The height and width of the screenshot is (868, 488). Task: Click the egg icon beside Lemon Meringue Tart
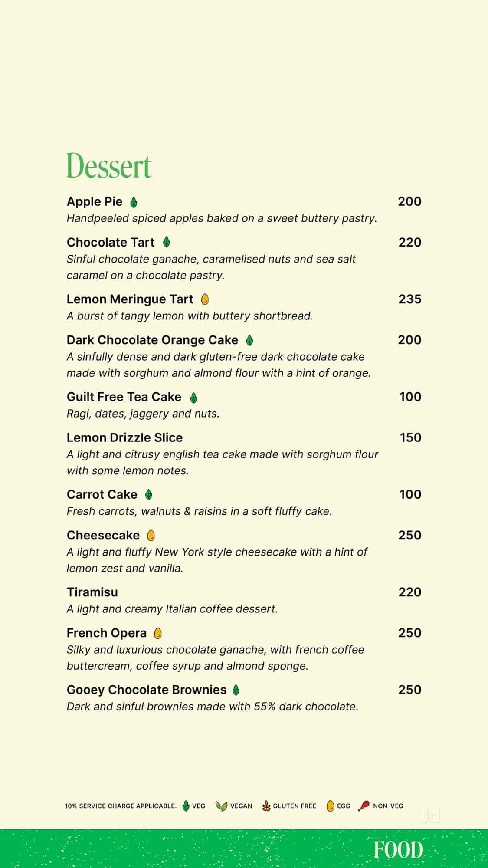click(205, 299)
